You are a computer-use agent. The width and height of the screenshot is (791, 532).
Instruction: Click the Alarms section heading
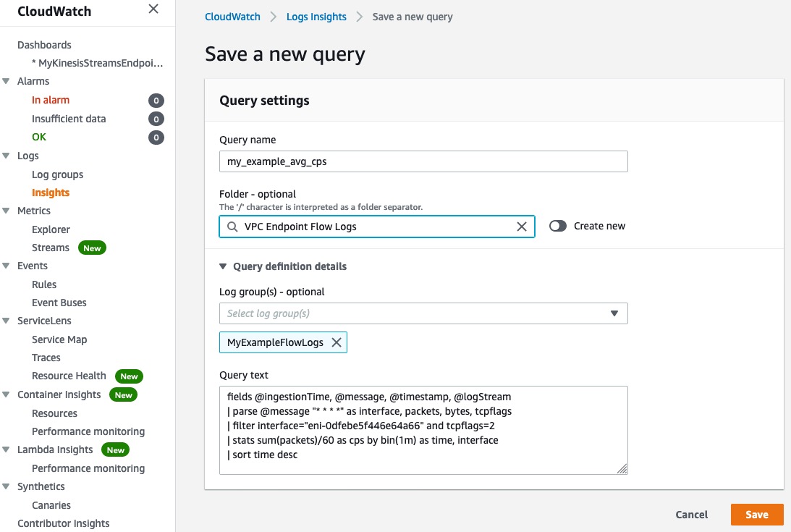(33, 81)
